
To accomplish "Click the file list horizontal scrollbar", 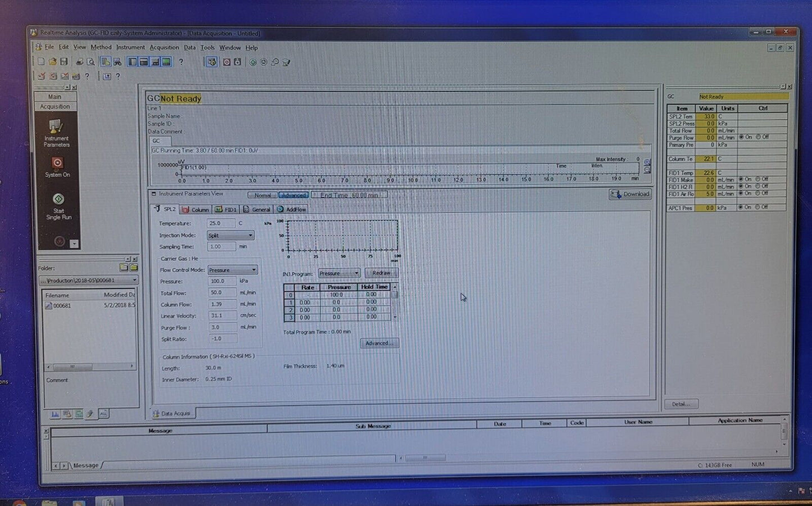I will coord(90,367).
